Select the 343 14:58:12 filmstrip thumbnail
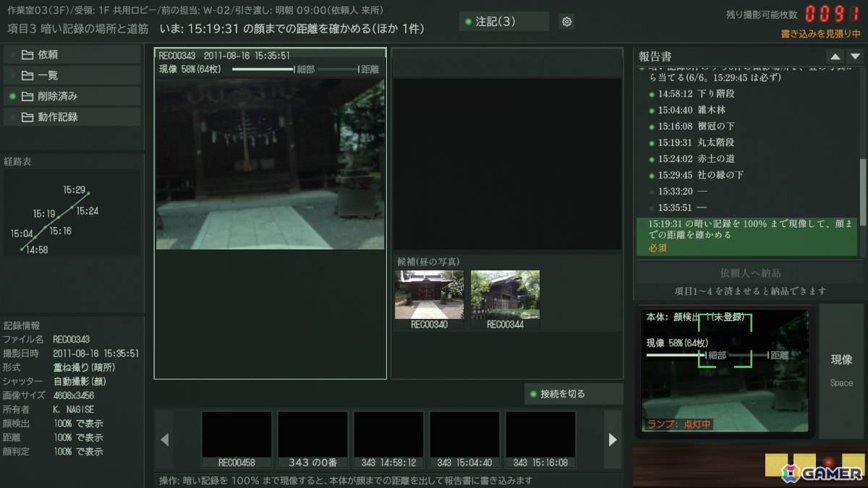 coord(388,440)
